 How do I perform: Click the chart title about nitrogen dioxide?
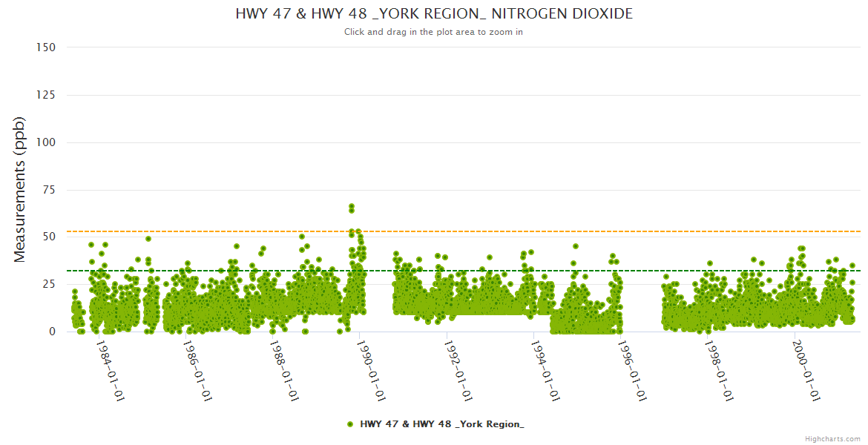click(x=434, y=14)
